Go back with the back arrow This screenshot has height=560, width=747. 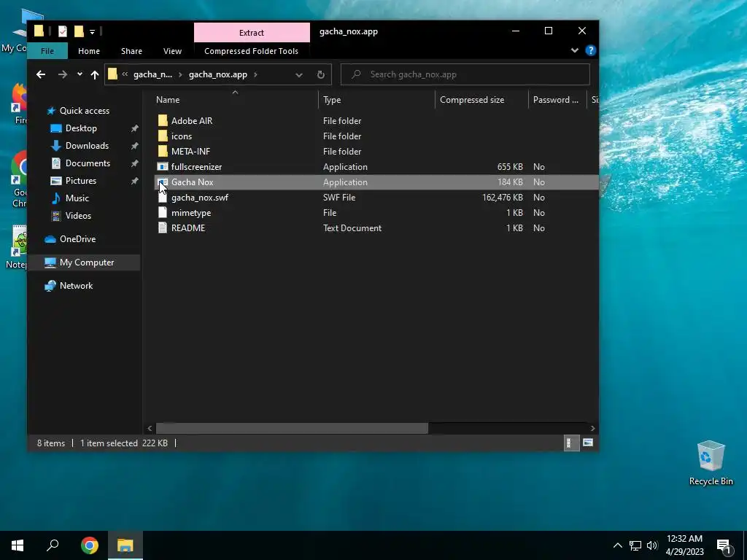pyautogui.click(x=41, y=74)
